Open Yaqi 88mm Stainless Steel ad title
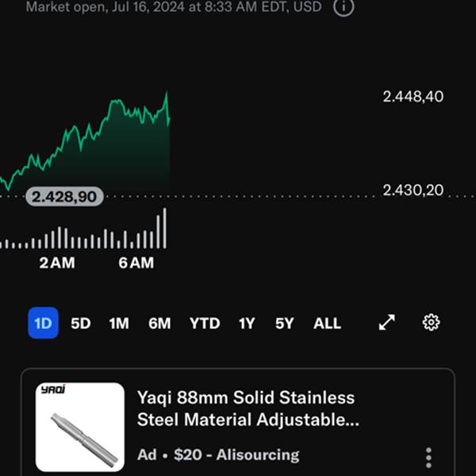This screenshot has height=476, width=476. (248, 409)
